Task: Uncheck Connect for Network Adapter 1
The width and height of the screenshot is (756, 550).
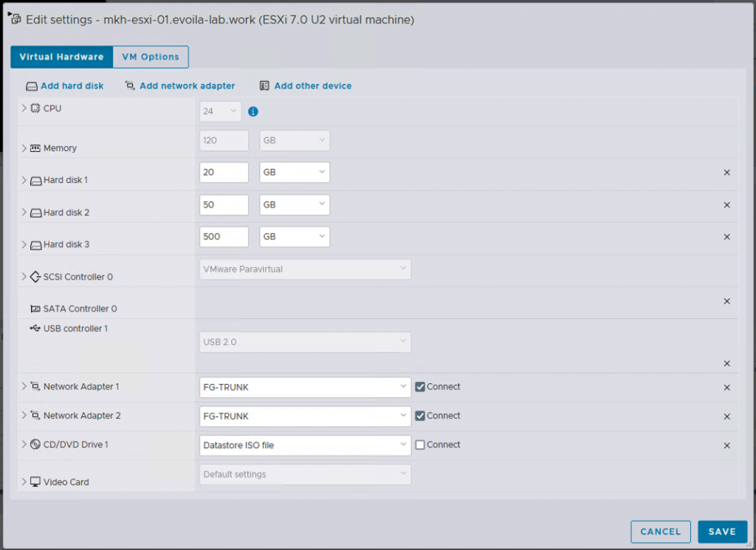Action: click(421, 386)
